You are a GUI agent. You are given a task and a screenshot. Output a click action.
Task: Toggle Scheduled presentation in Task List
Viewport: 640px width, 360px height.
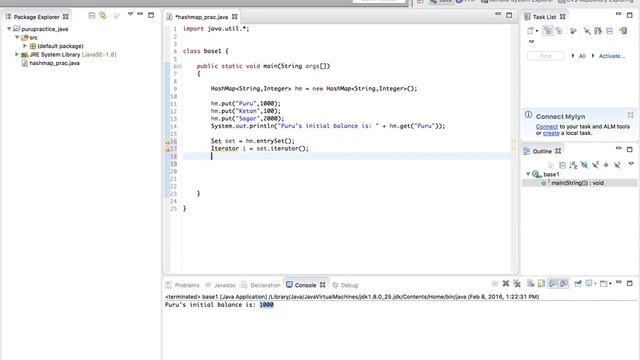click(559, 31)
